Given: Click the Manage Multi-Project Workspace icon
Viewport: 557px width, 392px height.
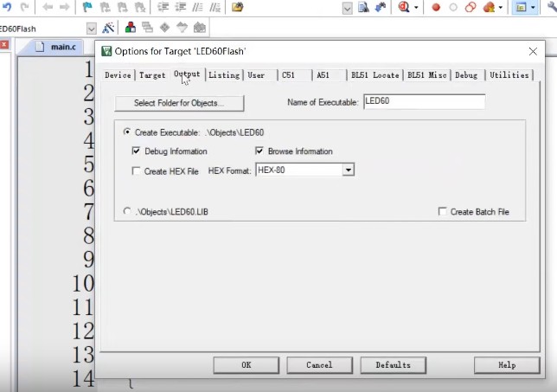Looking at the screenshot, I should 147,28.
